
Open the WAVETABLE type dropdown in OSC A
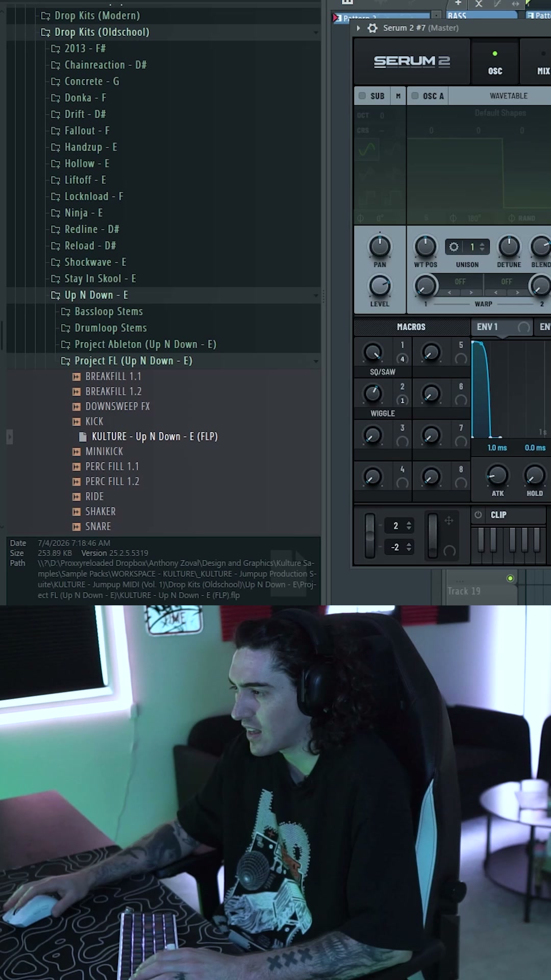508,96
